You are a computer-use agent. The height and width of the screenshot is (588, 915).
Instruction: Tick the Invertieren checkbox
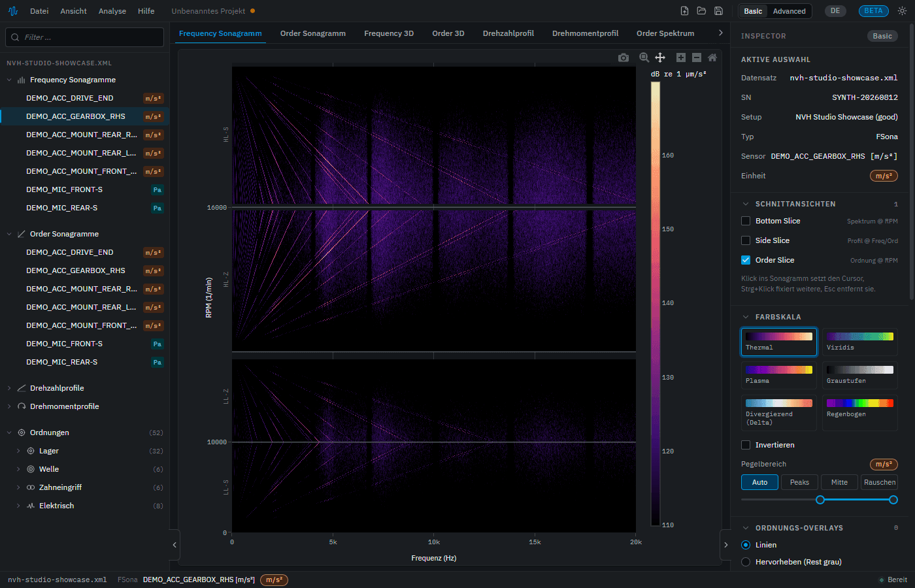746,445
